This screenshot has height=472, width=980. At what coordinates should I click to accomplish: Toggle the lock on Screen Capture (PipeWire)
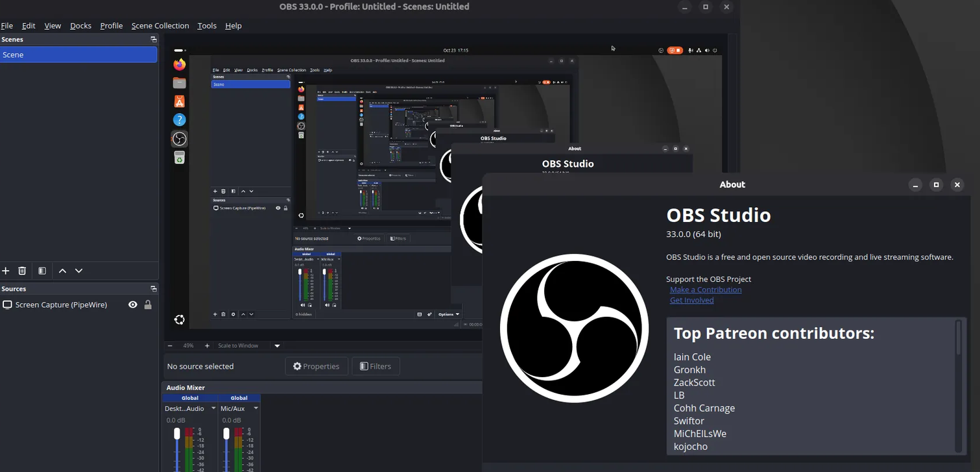pyautogui.click(x=148, y=304)
